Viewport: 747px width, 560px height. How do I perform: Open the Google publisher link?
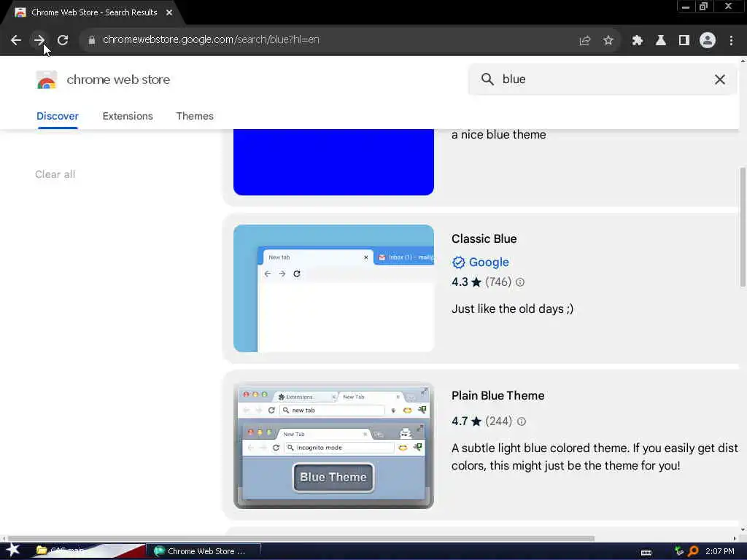[489, 262]
